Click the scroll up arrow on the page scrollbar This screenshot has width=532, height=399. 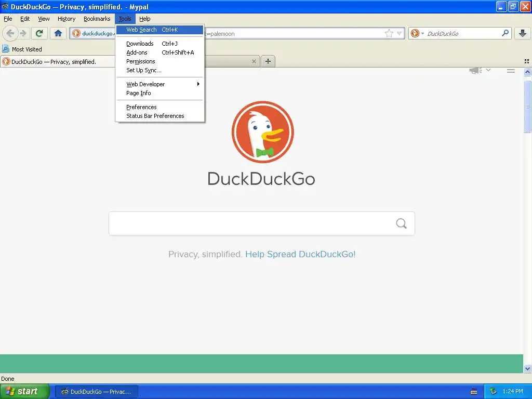527,72
